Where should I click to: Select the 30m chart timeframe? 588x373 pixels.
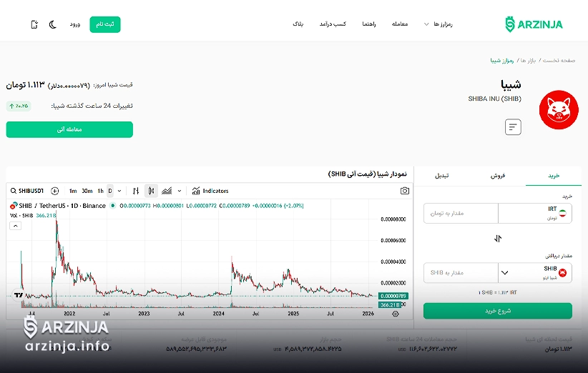[87, 191]
